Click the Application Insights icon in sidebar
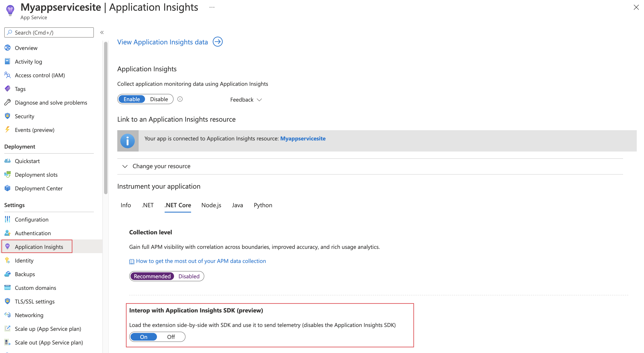This screenshot has height=353, width=644. 7,247
